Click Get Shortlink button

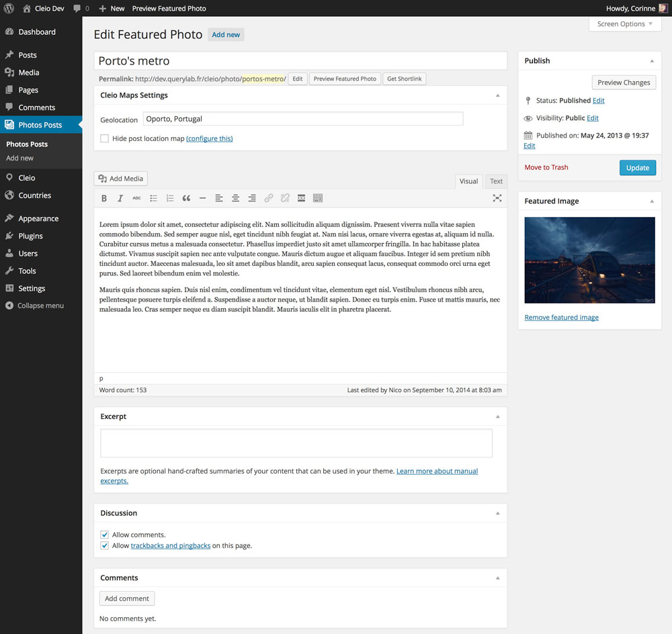coord(404,79)
